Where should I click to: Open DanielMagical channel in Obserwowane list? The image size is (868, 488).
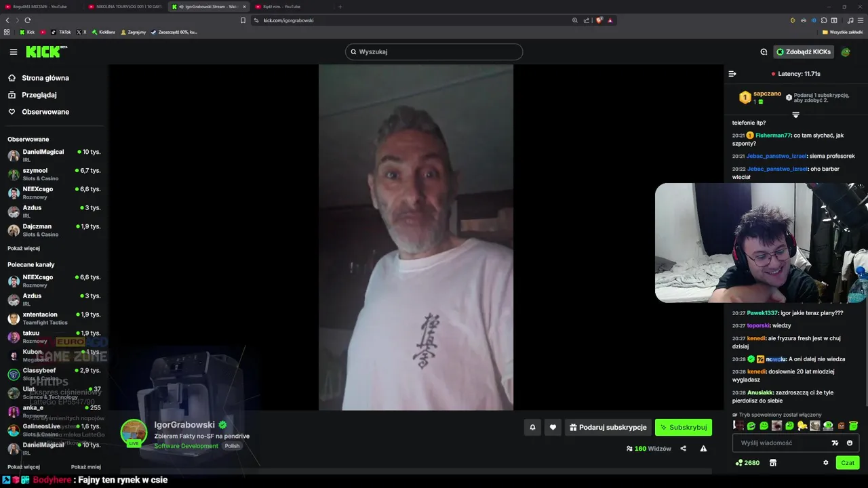click(54, 155)
